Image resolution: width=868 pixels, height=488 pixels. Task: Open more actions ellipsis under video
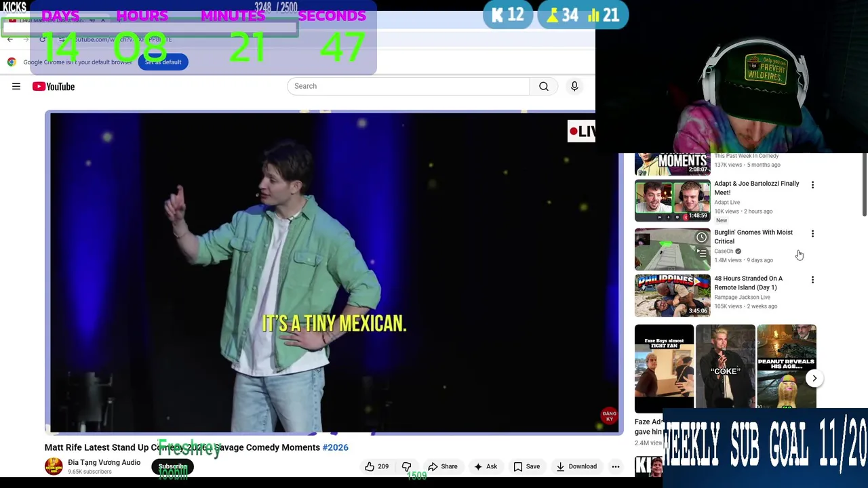(x=615, y=466)
